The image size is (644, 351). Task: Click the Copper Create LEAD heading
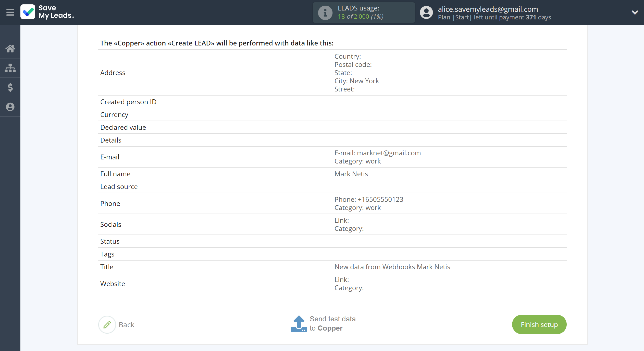pyautogui.click(x=217, y=43)
